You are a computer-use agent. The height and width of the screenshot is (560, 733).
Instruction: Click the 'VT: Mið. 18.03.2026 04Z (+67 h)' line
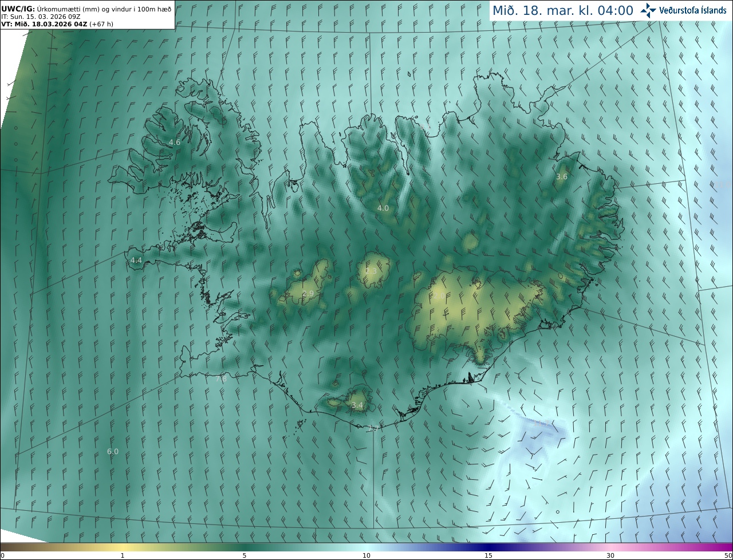(57, 23)
